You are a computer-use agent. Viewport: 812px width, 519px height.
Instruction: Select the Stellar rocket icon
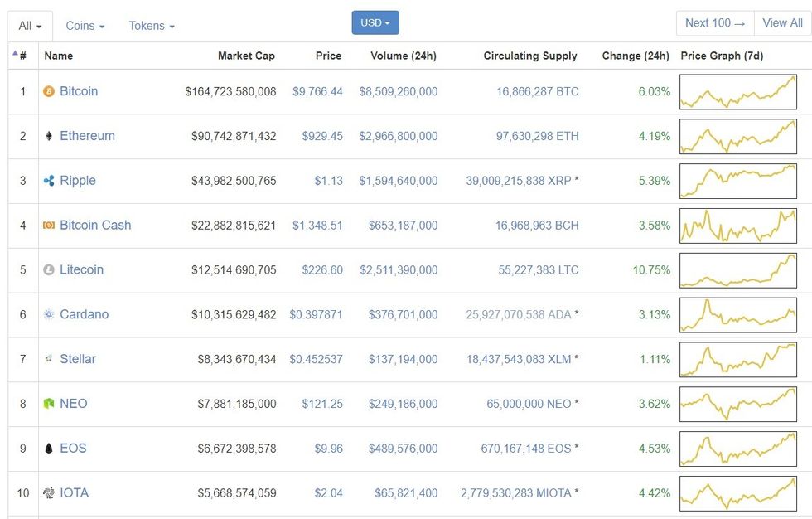(x=50, y=359)
